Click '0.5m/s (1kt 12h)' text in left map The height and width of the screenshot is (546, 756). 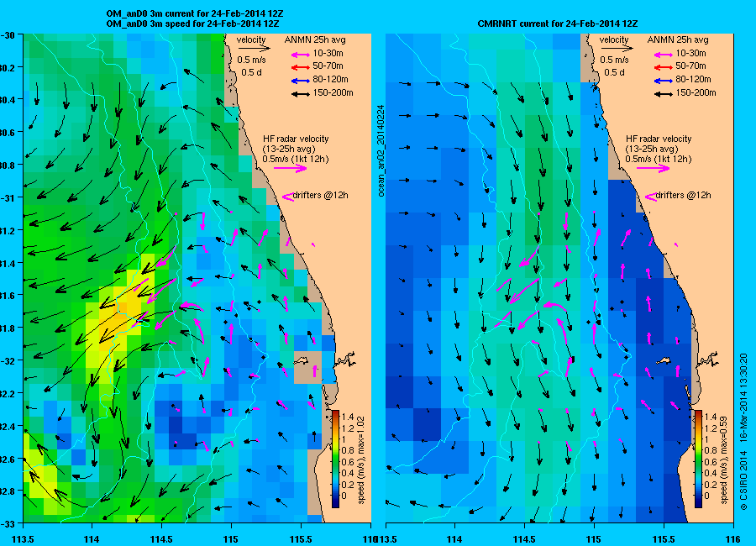[x=296, y=159]
